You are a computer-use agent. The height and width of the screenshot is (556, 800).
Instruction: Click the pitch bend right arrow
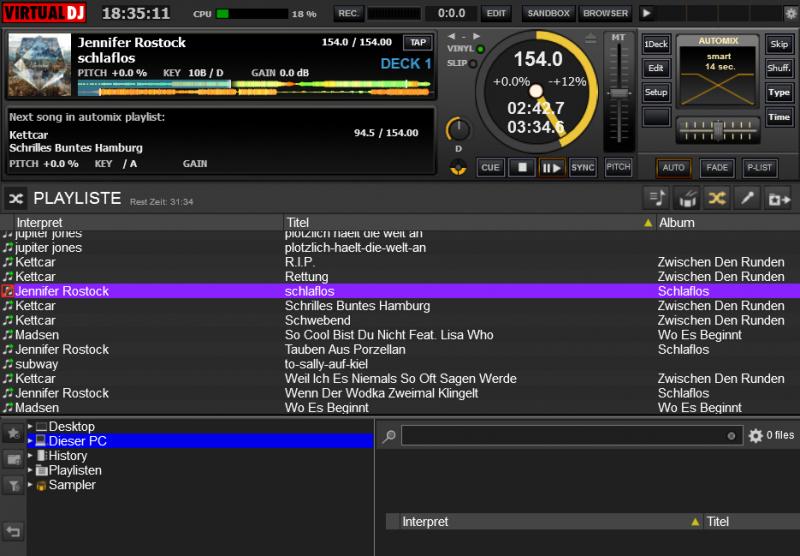tap(476, 36)
